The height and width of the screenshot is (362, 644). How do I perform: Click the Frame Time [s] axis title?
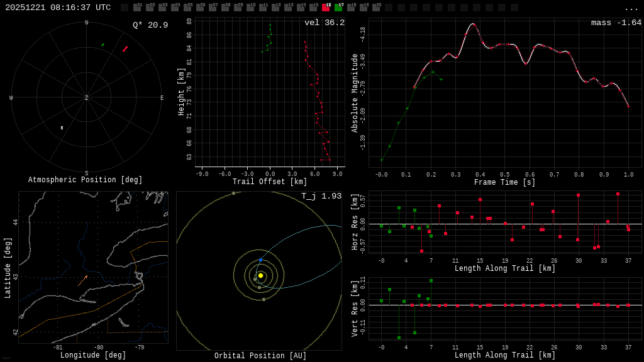pyautogui.click(x=505, y=182)
